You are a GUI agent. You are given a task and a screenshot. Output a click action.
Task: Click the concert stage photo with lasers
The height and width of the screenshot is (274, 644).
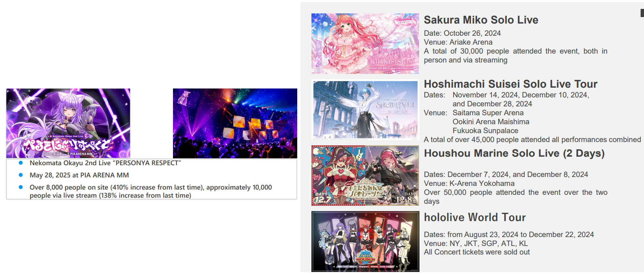point(235,123)
